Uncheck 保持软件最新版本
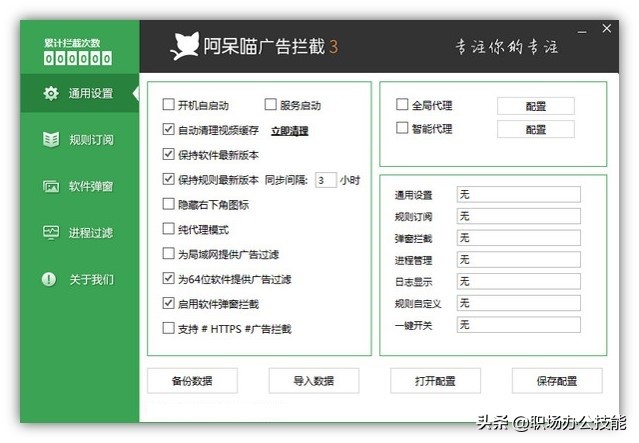This screenshot has width=639, height=443. click(168, 154)
